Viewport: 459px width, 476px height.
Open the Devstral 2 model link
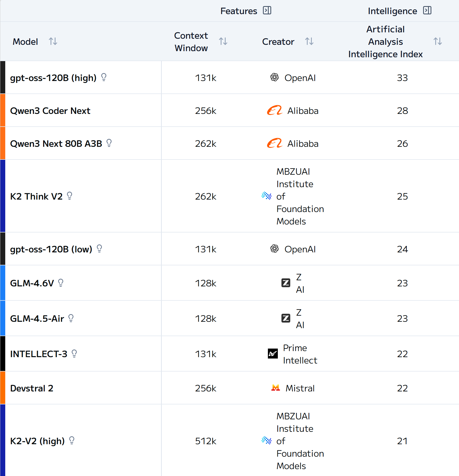pyautogui.click(x=32, y=388)
